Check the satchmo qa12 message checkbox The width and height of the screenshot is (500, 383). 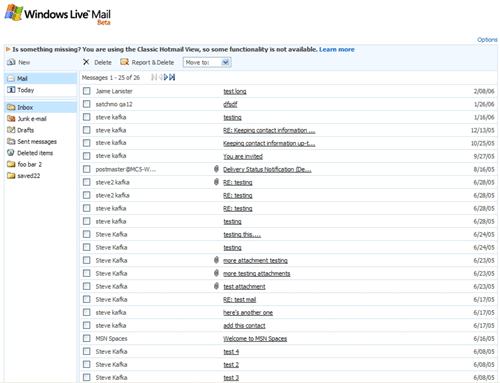[x=87, y=104]
